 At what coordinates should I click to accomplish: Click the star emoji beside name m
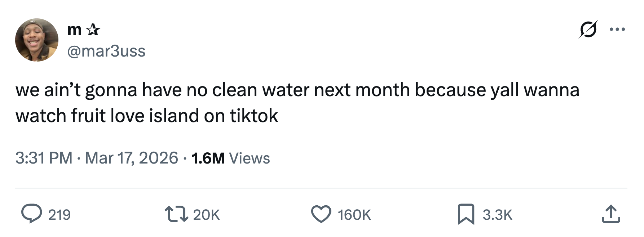click(x=93, y=30)
